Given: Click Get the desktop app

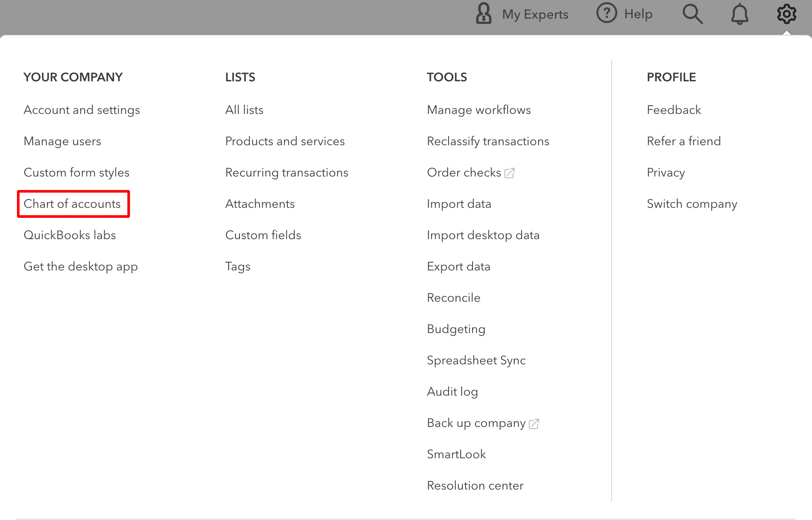Looking at the screenshot, I should [x=80, y=267].
